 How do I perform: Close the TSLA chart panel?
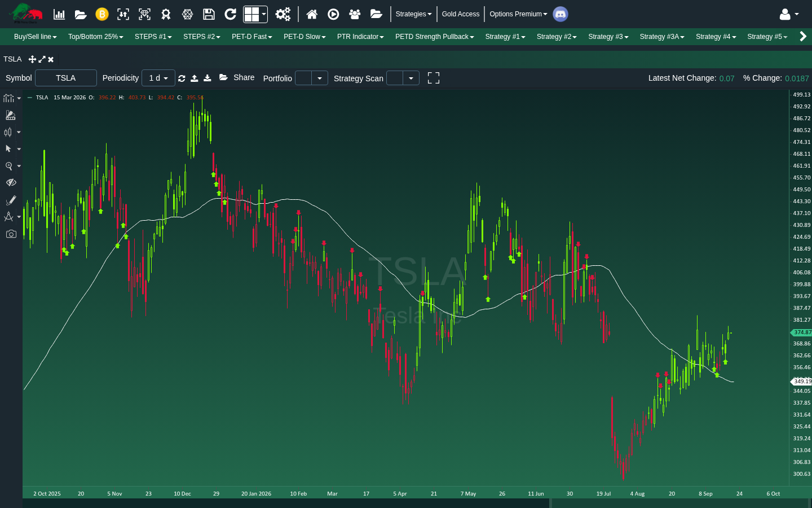click(x=51, y=59)
